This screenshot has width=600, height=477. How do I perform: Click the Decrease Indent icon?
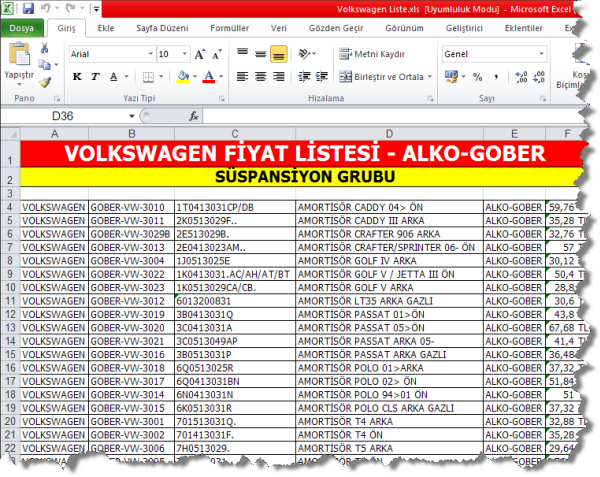(304, 77)
